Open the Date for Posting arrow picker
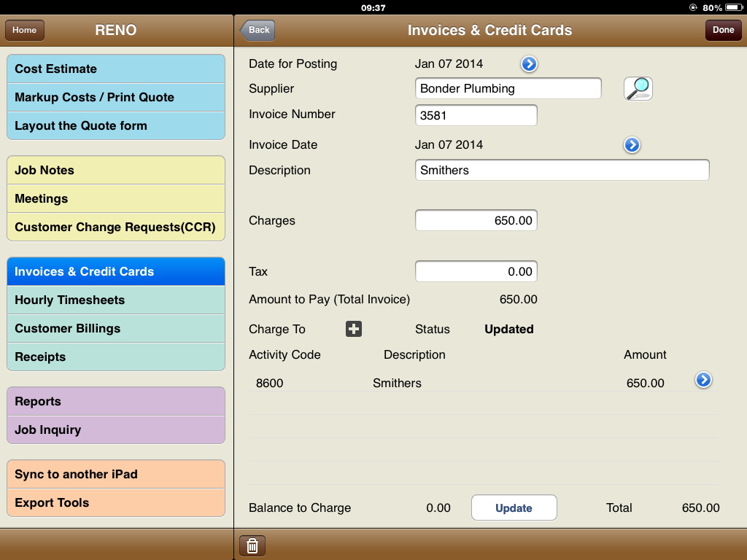Image resolution: width=747 pixels, height=560 pixels. pos(529,64)
